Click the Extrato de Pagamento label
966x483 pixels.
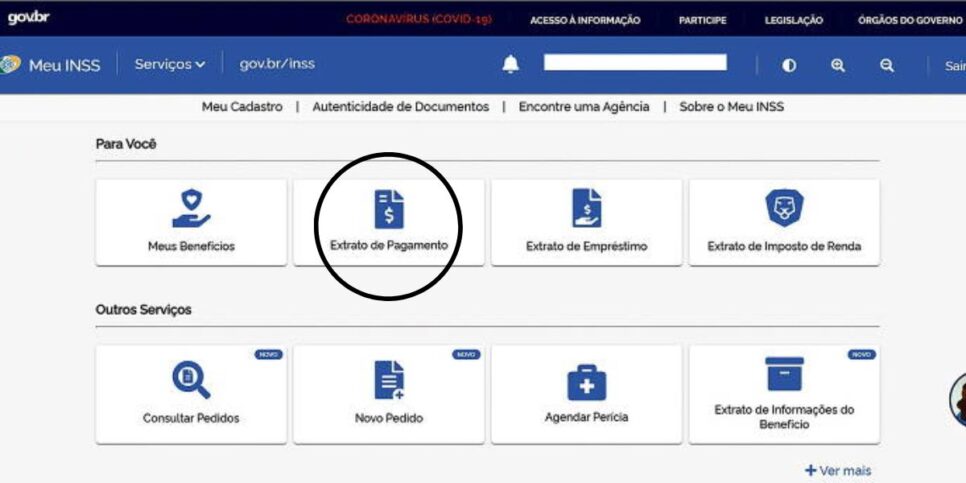pos(389,245)
